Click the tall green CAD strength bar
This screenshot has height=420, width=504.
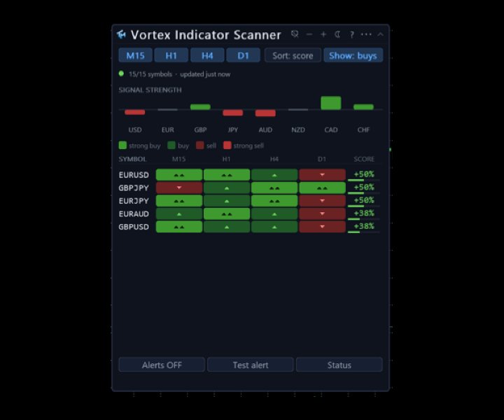[x=330, y=103]
